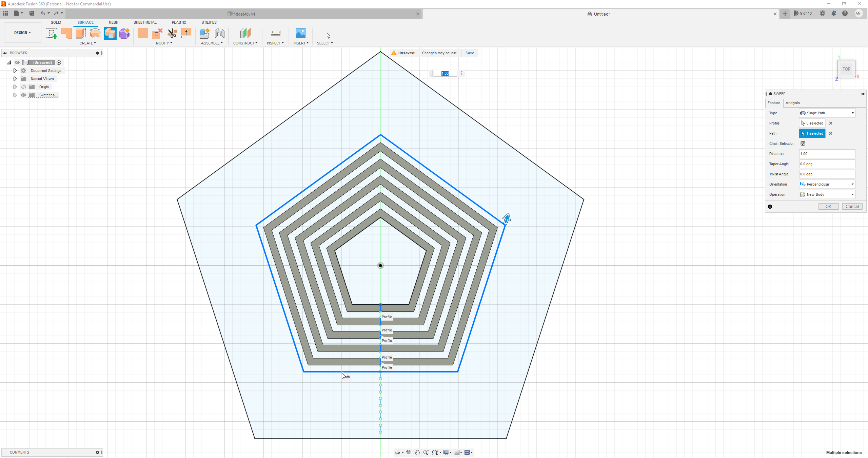Click the Save icon in the quick access toolbar
This screenshot has height=458, width=868.
[32, 13]
